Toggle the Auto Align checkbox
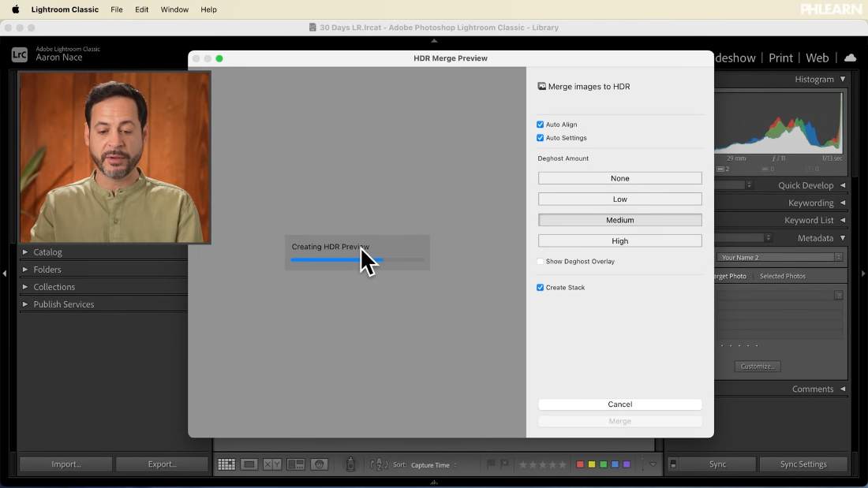 (541, 125)
